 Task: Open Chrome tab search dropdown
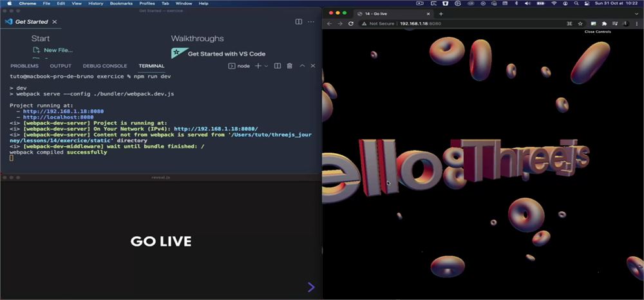637,14
